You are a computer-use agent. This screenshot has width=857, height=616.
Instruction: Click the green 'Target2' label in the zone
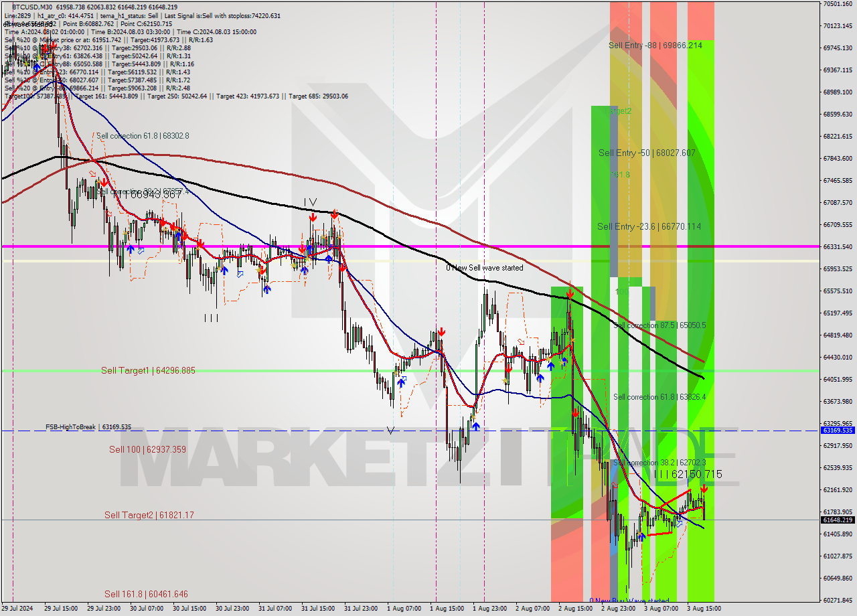[619, 111]
